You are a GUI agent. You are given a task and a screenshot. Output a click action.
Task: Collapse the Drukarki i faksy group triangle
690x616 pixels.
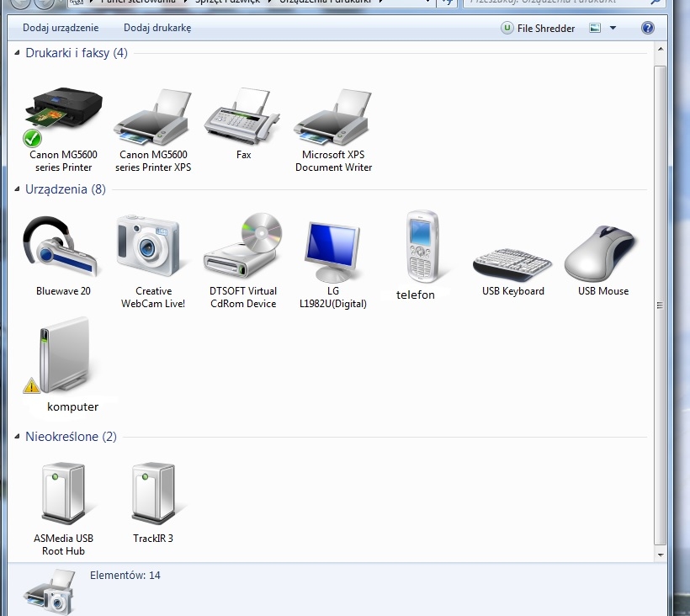[x=17, y=53]
